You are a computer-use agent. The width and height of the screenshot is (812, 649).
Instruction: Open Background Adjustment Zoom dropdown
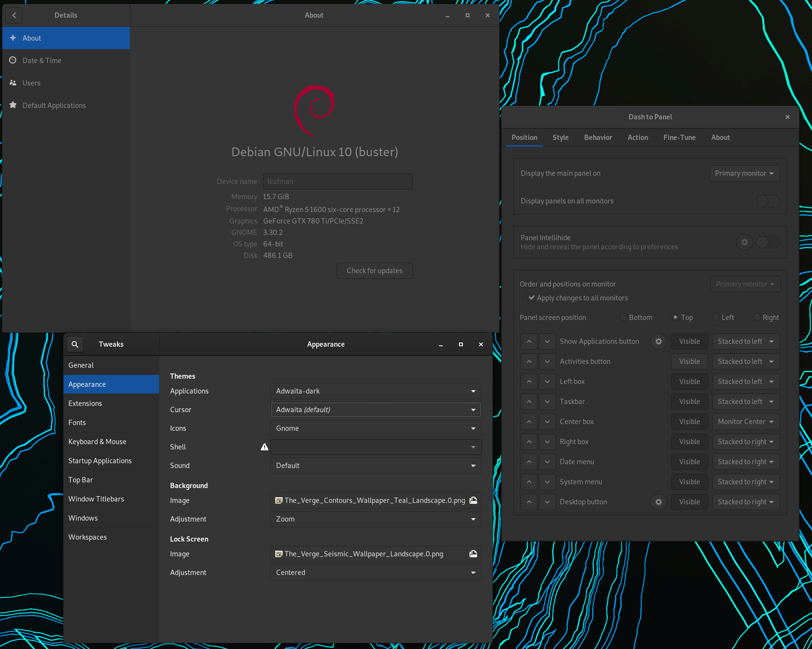pos(376,519)
